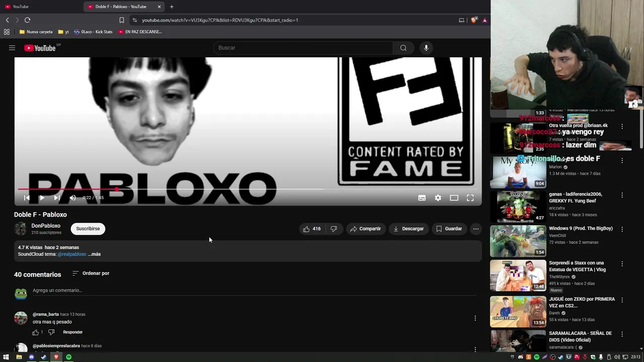Focus the Buscar search field

pyautogui.click(x=303, y=48)
